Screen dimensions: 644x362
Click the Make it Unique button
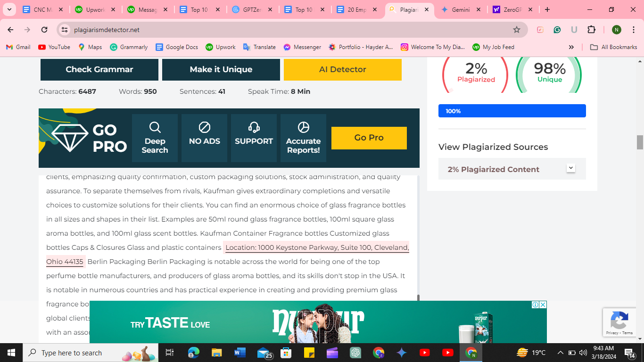[221, 69]
